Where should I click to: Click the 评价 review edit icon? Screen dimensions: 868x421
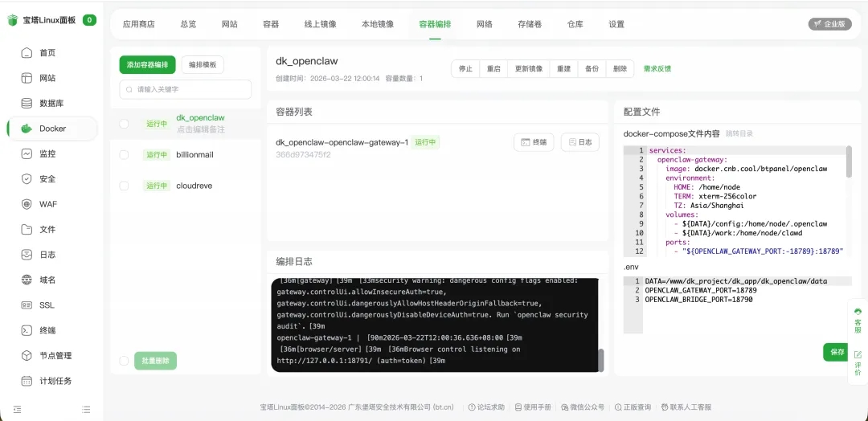tap(858, 354)
